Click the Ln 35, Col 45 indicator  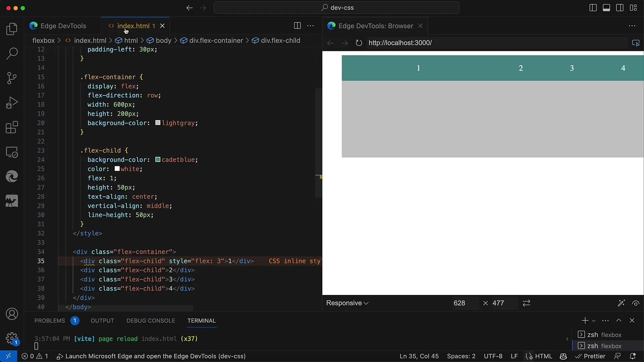coord(419,356)
